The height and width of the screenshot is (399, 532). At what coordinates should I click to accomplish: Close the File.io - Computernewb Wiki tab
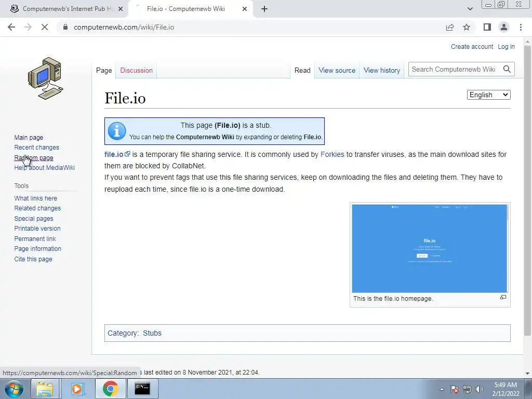pos(245,9)
